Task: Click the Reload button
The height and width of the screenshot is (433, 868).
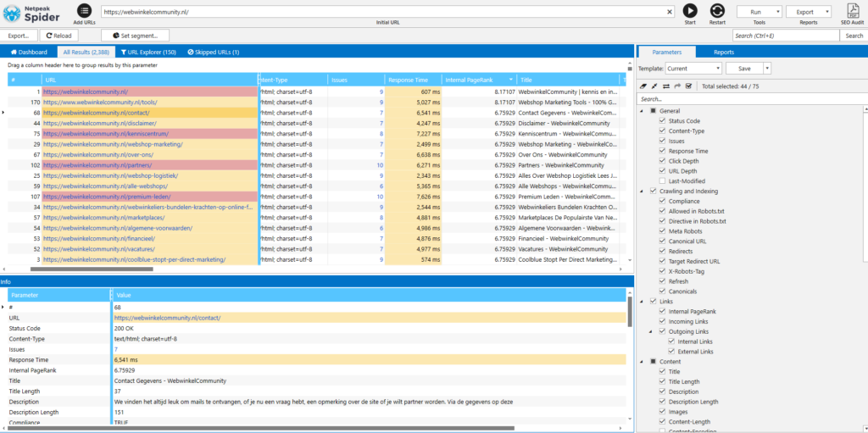Action: coord(58,36)
